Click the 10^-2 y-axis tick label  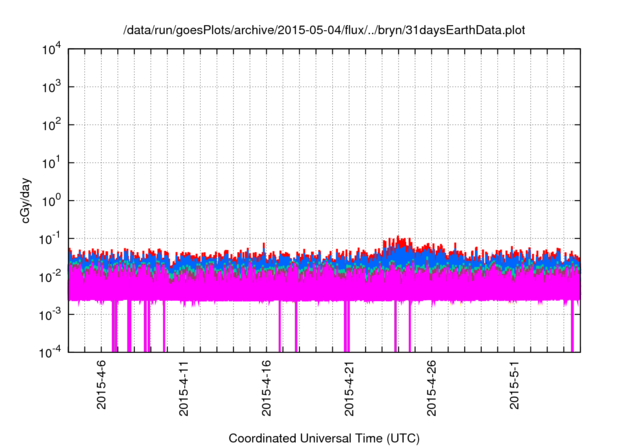pos(50,277)
